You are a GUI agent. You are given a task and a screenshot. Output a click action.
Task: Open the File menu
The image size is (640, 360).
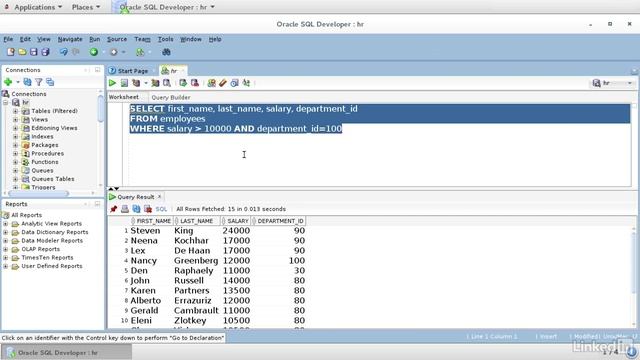pyautogui.click(x=8, y=39)
